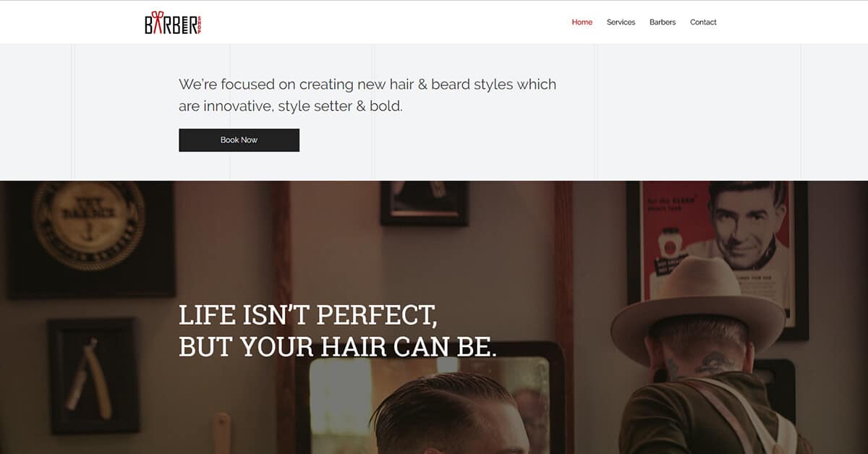Click the Book Now button
This screenshot has height=454, width=868.
[x=239, y=140]
